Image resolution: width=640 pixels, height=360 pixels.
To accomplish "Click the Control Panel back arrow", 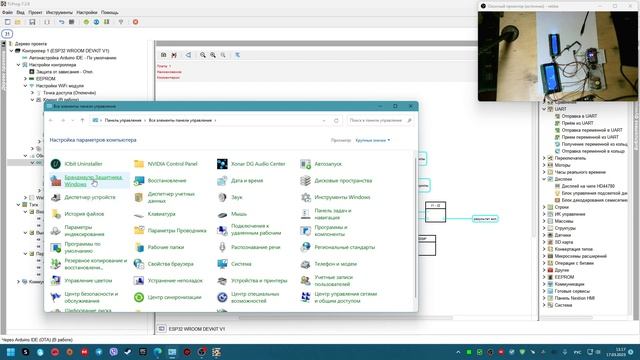I will click(51, 120).
